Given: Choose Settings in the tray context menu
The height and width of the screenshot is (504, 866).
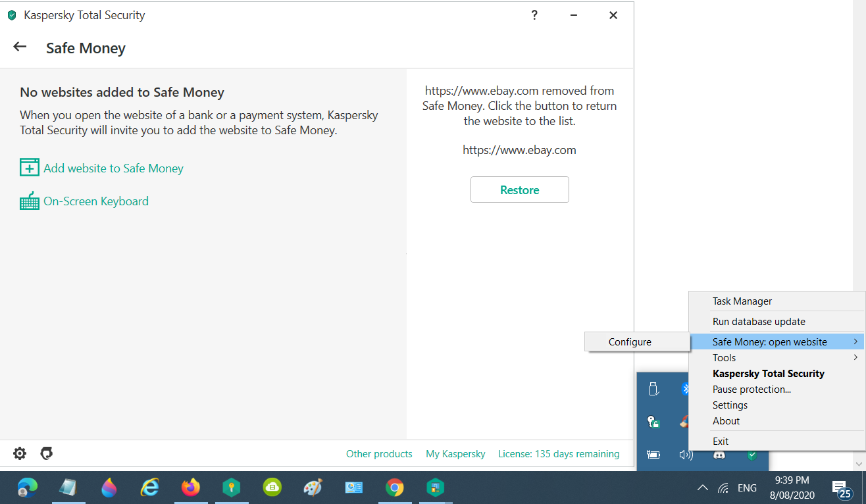Looking at the screenshot, I should click(777, 405).
